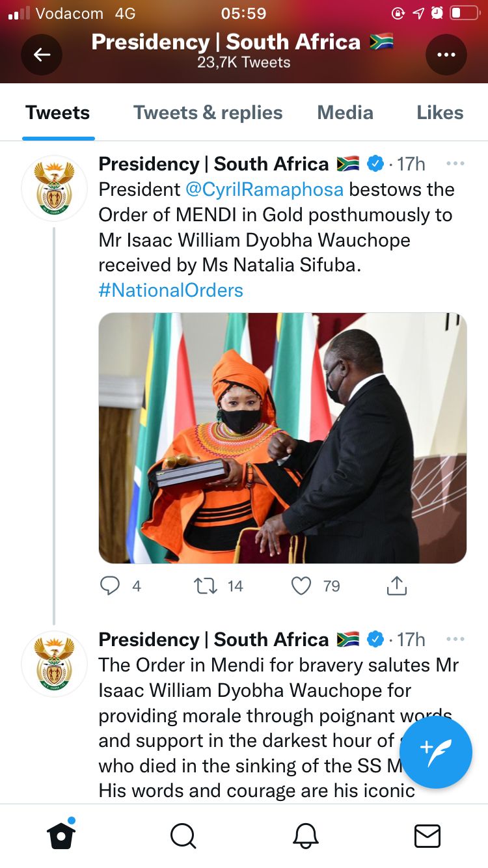Go to the Home tab
Viewport: 488px width, 868px height.
pyautogui.click(x=61, y=835)
